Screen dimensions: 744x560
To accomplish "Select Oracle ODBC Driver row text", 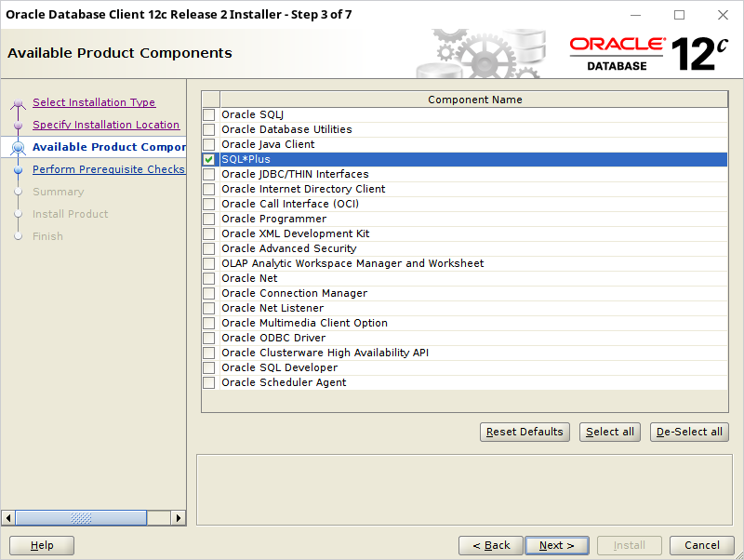I will click(273, 338).
